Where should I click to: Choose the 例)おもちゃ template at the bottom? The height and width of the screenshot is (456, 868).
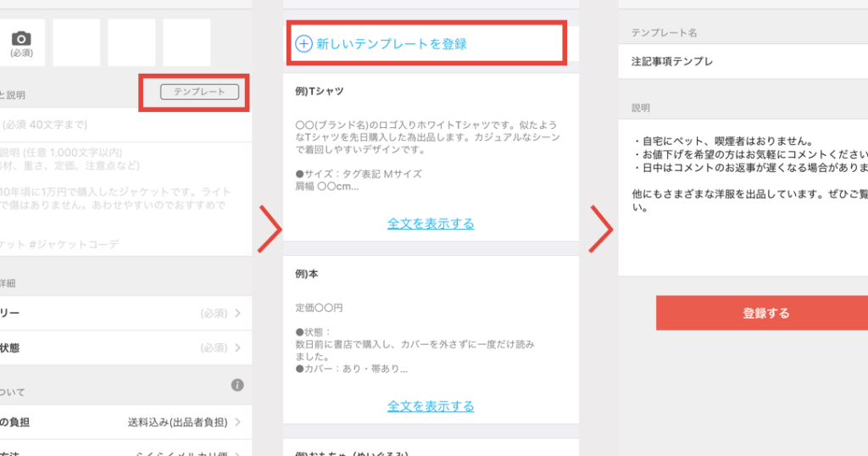tap(431, 449)
